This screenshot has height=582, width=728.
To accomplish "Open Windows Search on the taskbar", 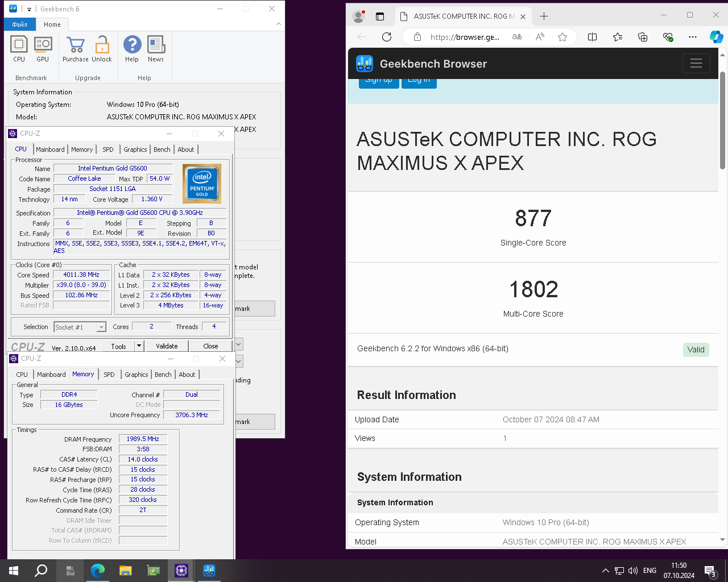I will click(x=41, y=571).
